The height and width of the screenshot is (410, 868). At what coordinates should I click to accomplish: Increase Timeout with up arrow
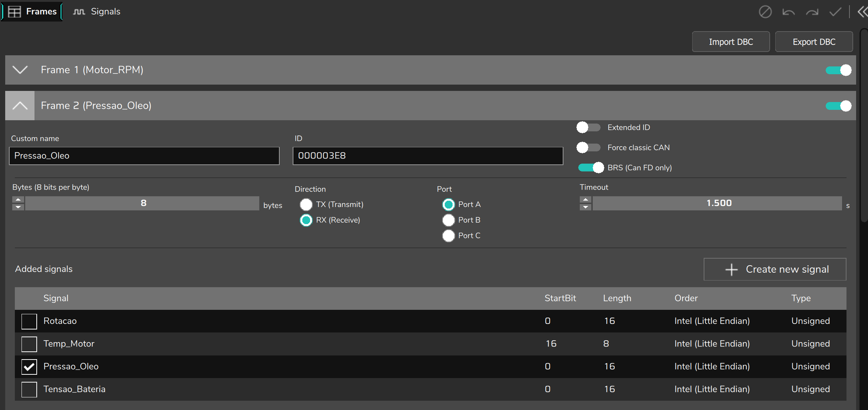click(x=585, y=200)
